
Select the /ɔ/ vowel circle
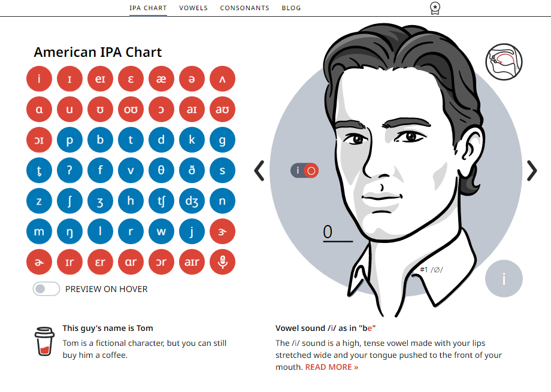click(161, 110)
